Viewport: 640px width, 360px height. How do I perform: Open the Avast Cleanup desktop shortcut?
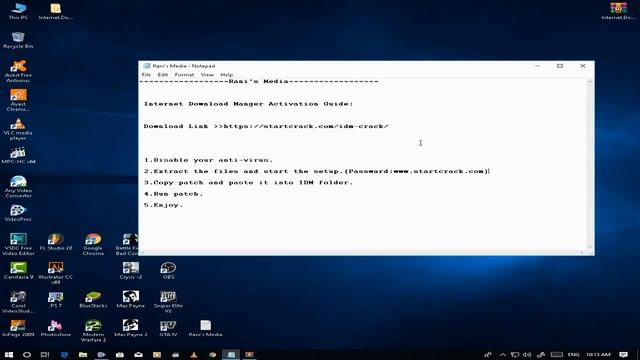coord(18,100)
